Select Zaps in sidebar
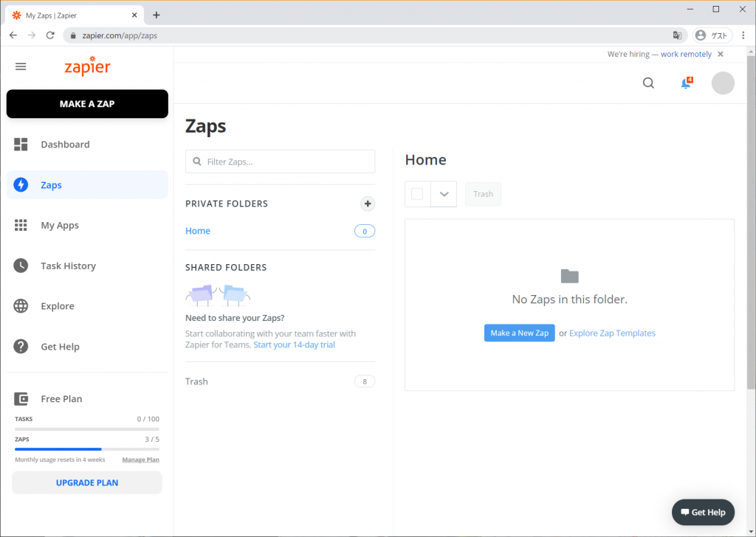 point(87,185)
